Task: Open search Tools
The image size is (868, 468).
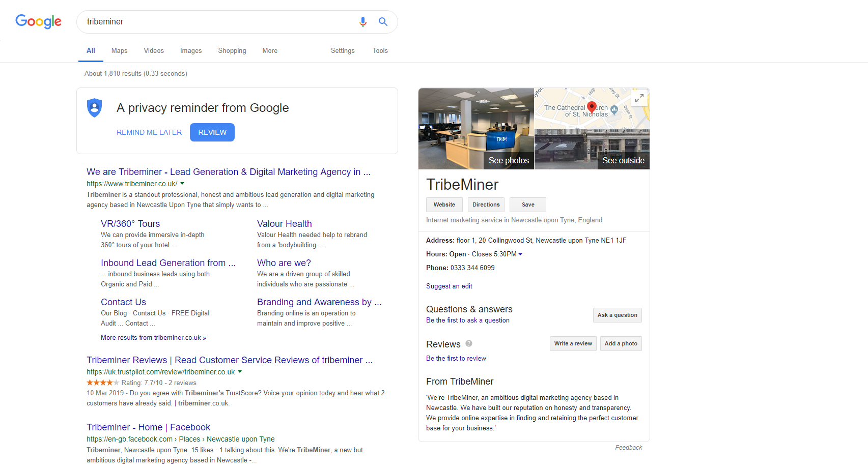Action: [380, 51]
